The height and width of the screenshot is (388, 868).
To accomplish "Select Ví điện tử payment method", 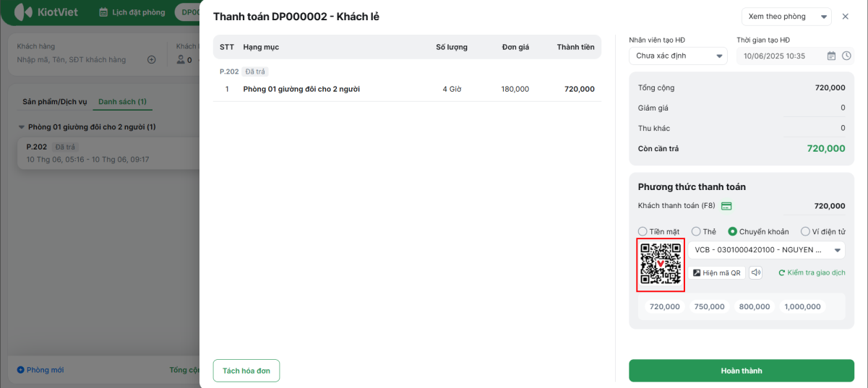I will coord(805,232).
